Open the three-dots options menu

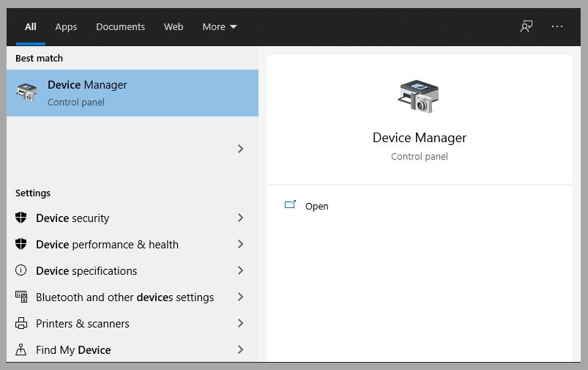557,26
